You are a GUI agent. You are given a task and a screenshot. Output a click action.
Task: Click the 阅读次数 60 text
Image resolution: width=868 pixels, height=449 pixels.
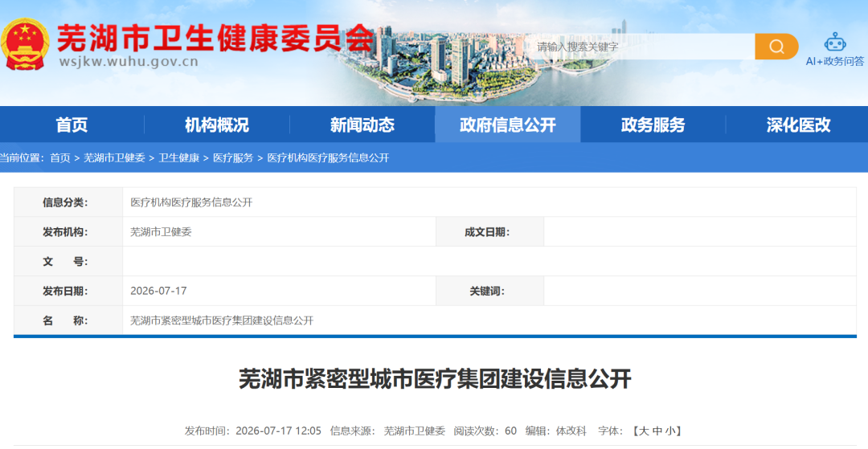click(485, 431)
